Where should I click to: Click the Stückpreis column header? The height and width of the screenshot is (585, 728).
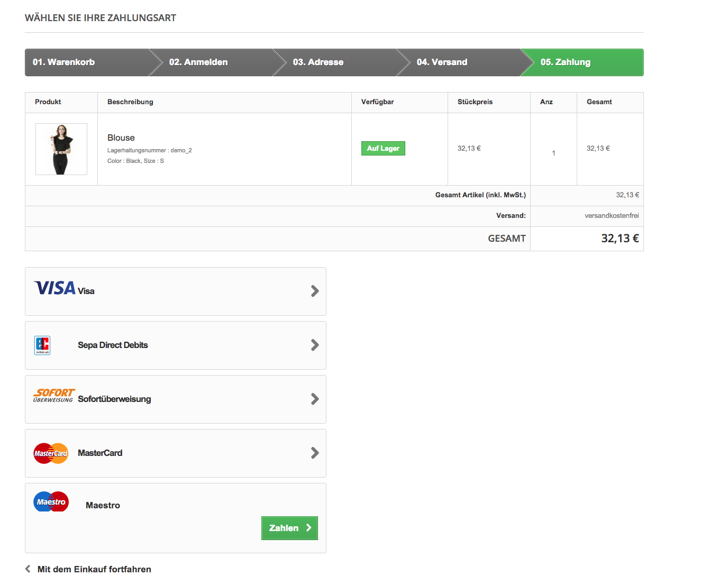(x=475, y=102)
